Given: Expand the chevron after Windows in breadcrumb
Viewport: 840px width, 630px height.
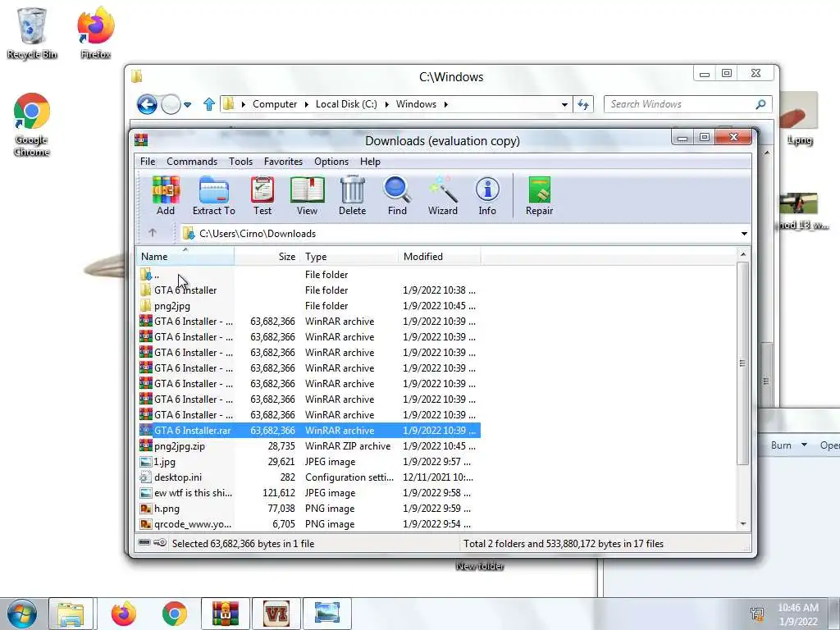Looking at the screenshot, I should coord(445,104).
